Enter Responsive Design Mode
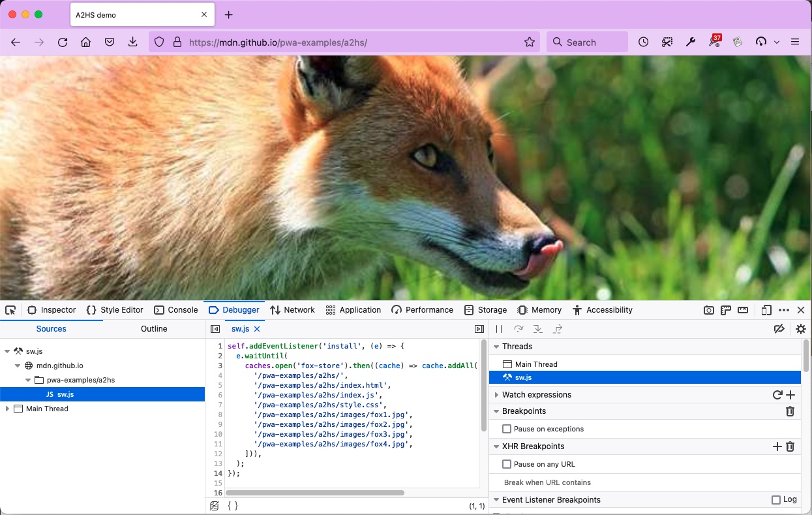 tap(767, 310)
